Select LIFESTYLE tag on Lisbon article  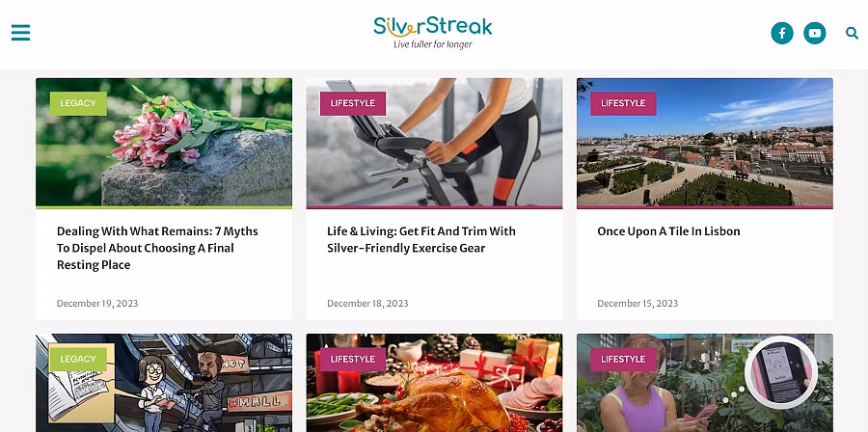623,103
